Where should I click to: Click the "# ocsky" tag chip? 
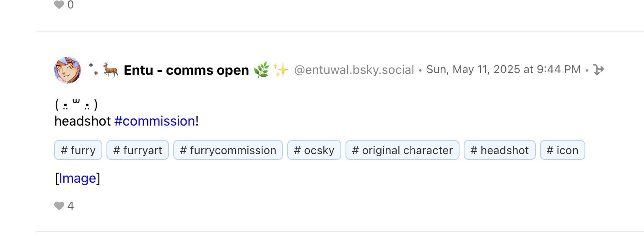pyautogui.click(x=314, y=150)
